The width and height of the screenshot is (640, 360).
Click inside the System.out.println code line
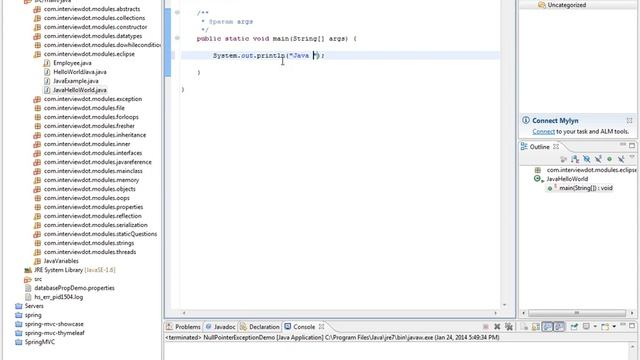tap(340, 56)
